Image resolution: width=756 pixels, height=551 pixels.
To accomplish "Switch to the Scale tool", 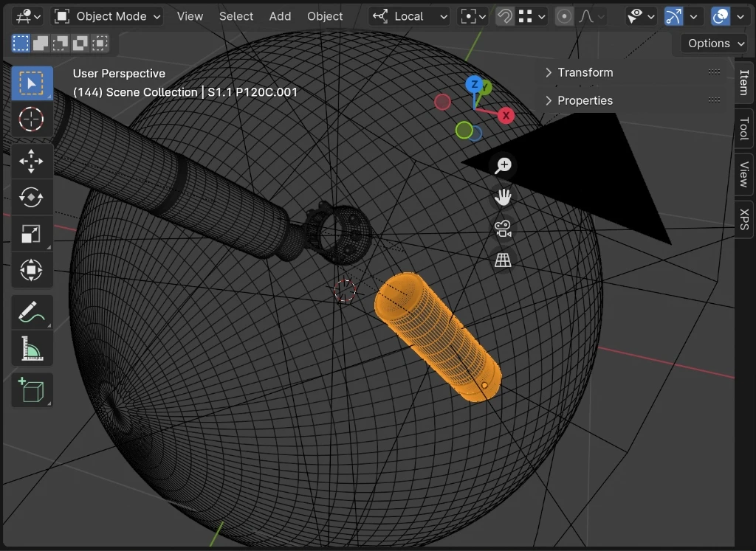I will (32, 234).
